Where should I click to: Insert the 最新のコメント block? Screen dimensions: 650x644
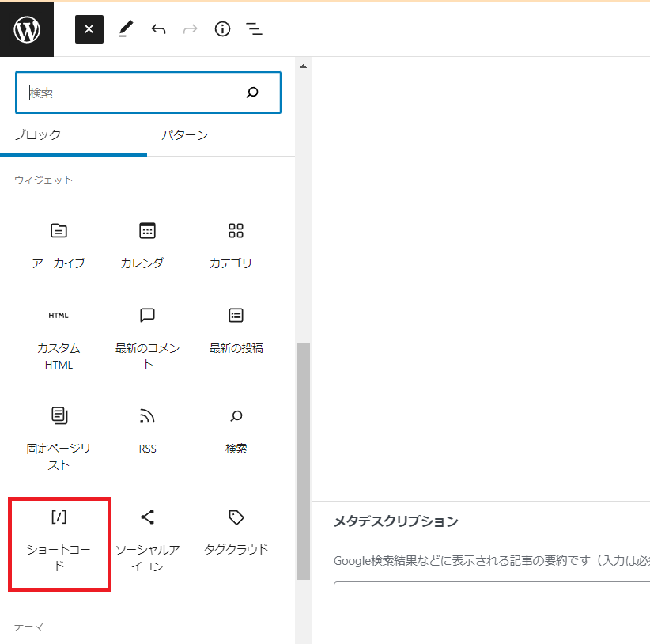(x=148, y=339)
